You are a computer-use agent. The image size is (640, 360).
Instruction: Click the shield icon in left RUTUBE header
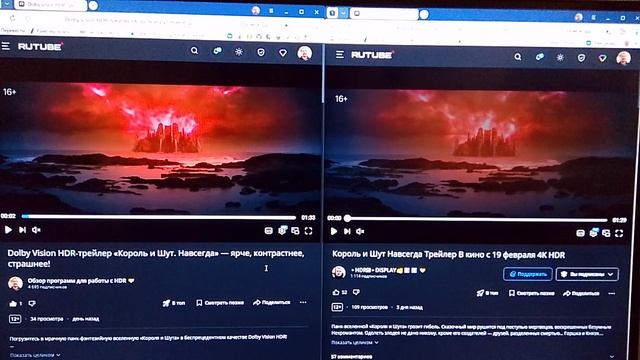261,52
